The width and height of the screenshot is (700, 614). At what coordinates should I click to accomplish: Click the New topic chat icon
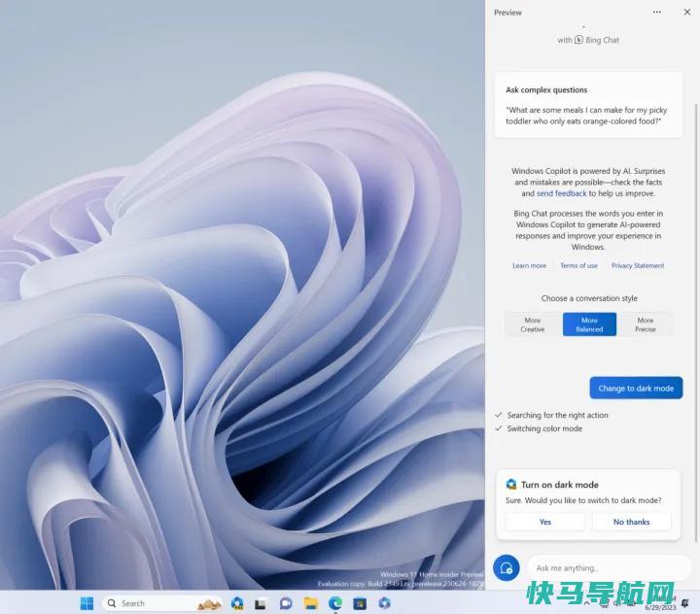tap(507, 568)
